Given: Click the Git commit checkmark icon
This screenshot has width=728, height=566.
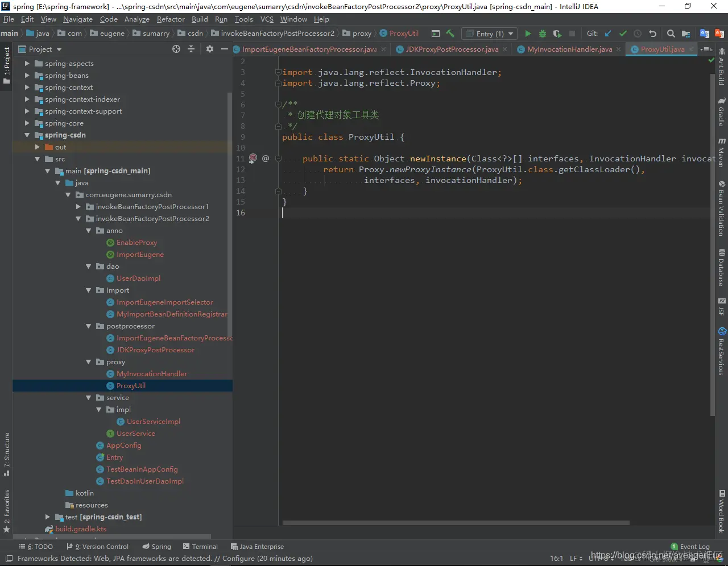Looking at the screenshot, I should pyautogui.click(x=623, y=34).
